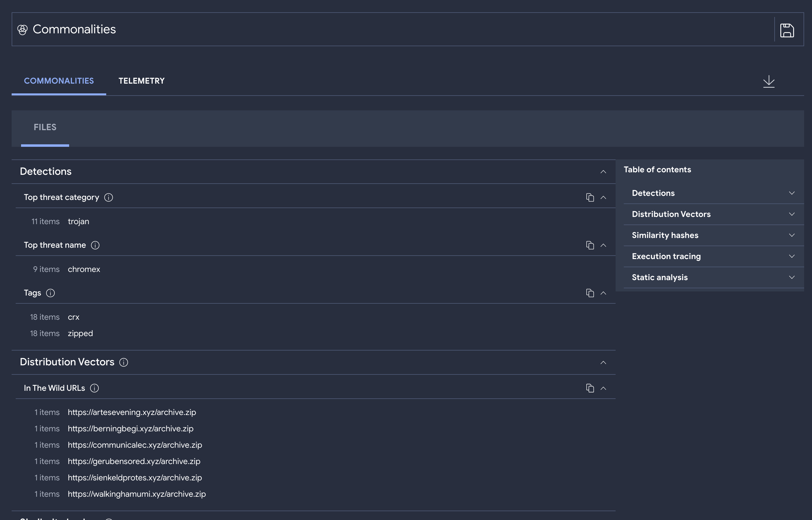
Task: Expand Execution tracing in table of contents
Action: (791, 256)
